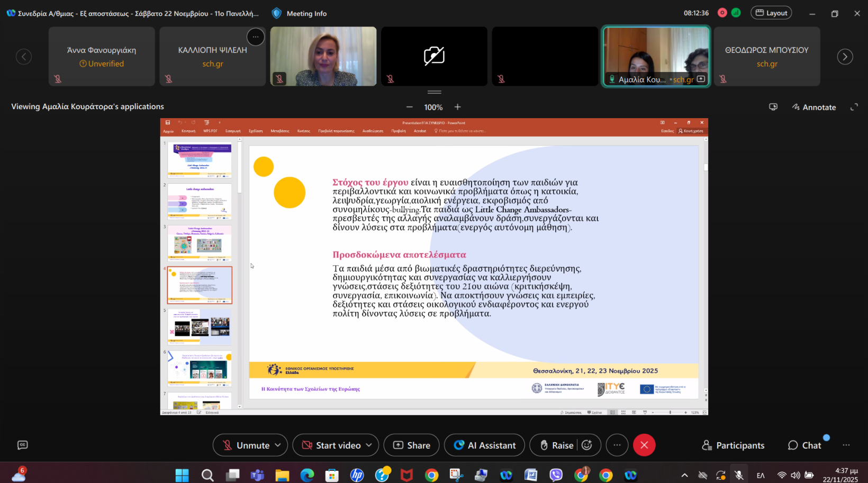Image resolution: width=868 pixels, height=483 pixels.
Task: Open more options ellipsis in control bar
Action: click(x=617, y=445)
